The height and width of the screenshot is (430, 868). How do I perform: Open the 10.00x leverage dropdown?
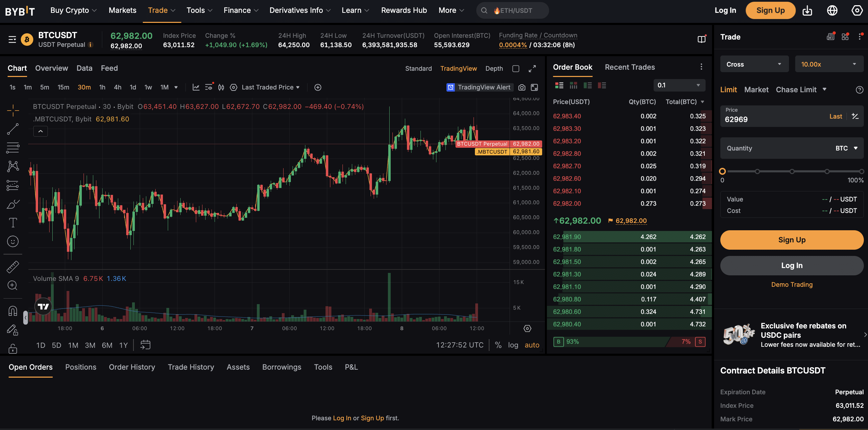point(829,64)
